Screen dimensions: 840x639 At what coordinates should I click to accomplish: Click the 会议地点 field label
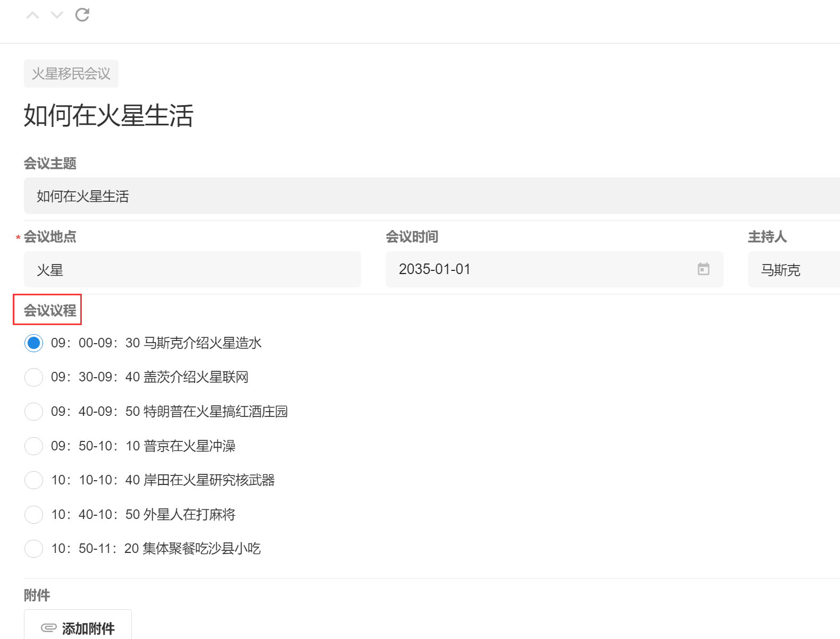[x=50, y=236]
